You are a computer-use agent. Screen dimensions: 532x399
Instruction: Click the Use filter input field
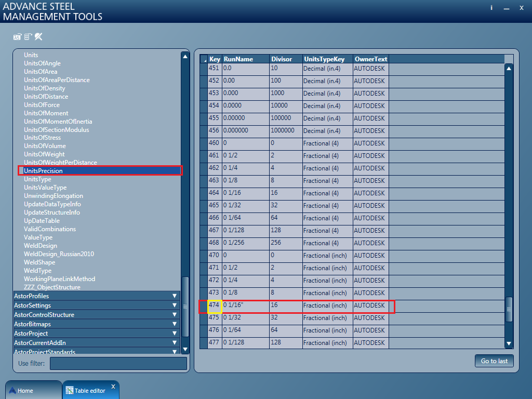(118, 363)
